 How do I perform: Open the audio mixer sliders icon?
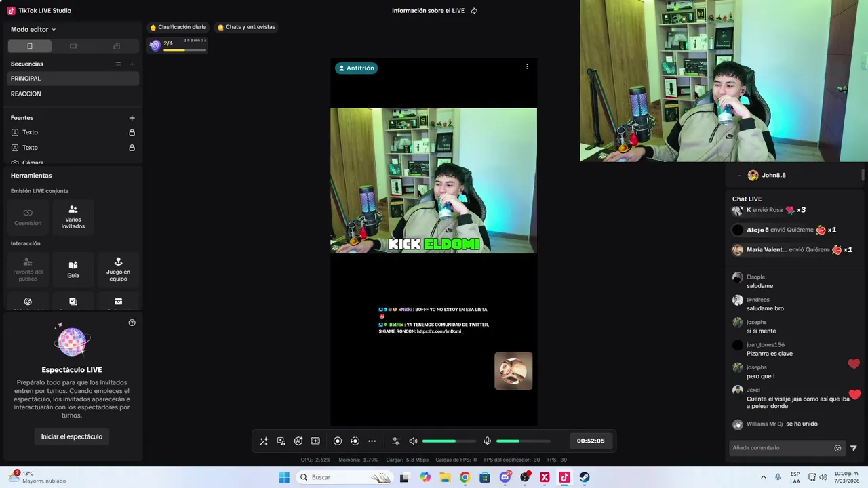click(396, 441)
